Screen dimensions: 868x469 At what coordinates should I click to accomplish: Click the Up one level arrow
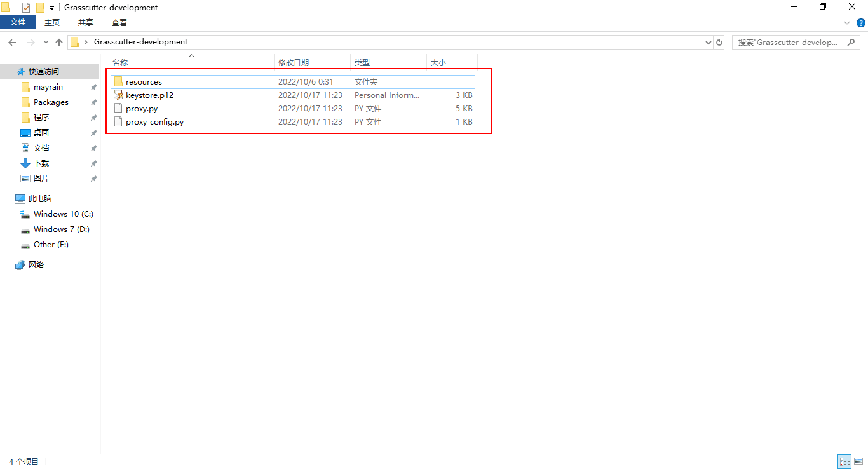point(59,42)
